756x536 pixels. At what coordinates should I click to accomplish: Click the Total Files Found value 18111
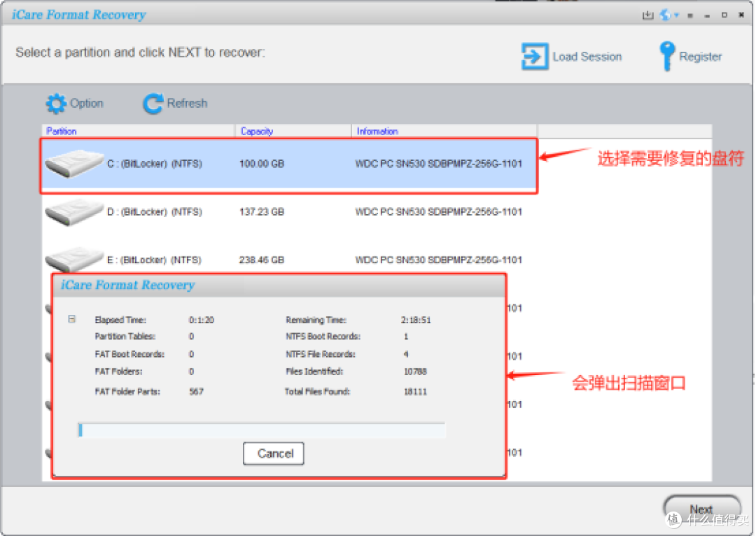click(415, 391)
